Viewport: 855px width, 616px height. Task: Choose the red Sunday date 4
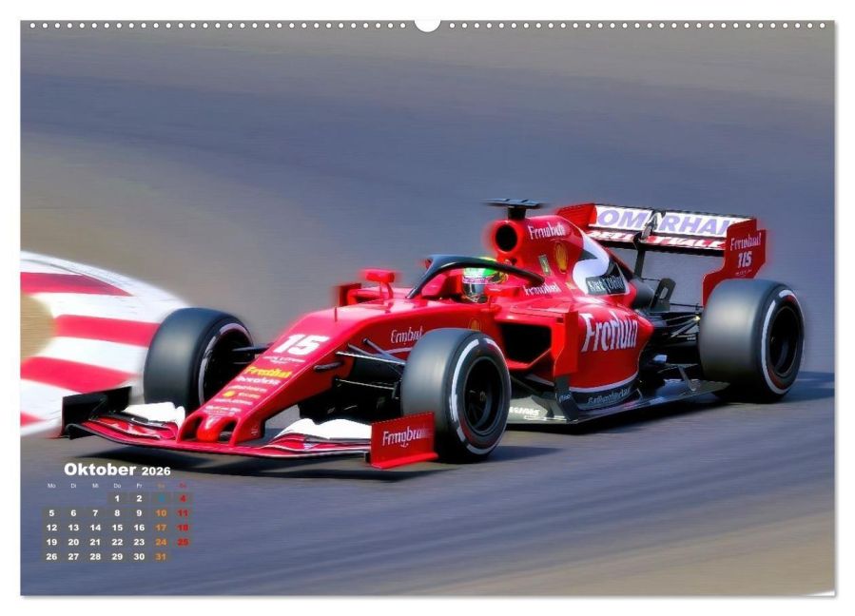184,498
